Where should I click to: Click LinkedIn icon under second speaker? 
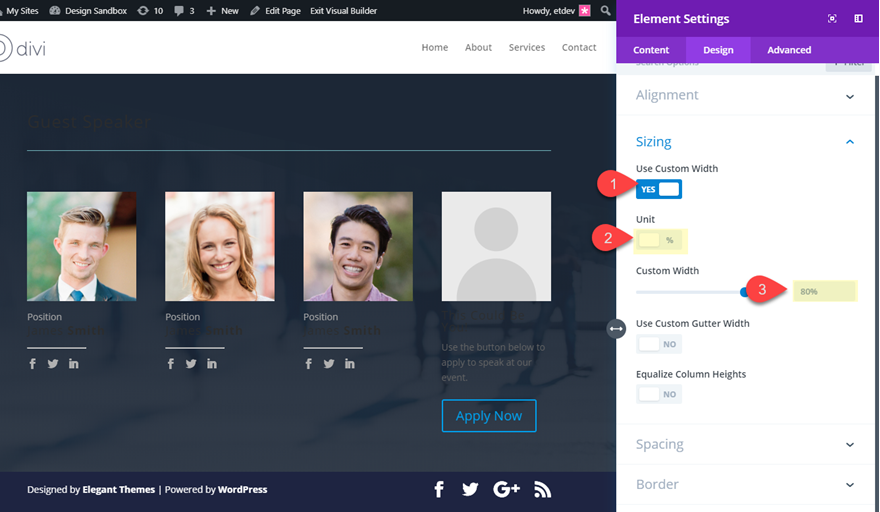coord(212,364)
